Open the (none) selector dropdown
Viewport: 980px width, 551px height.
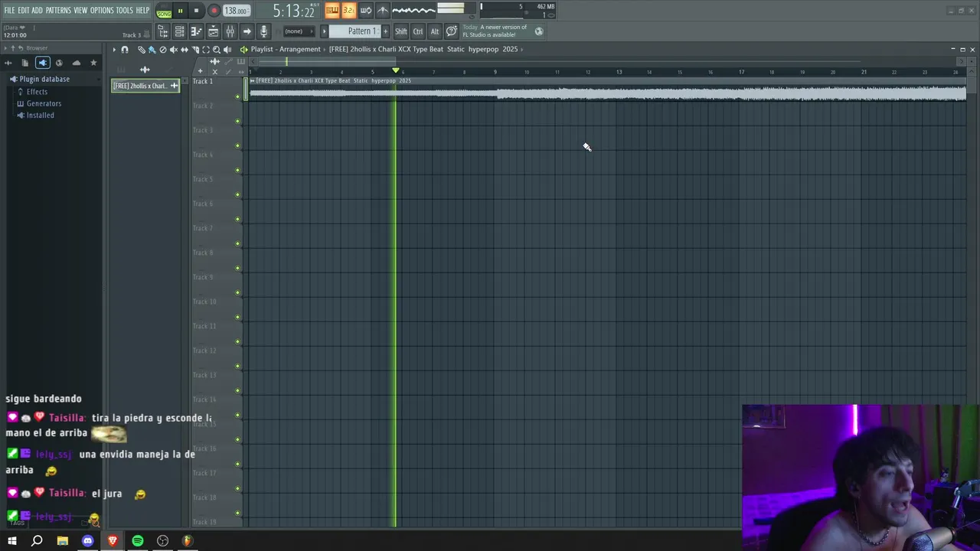(x=298, y=31)
